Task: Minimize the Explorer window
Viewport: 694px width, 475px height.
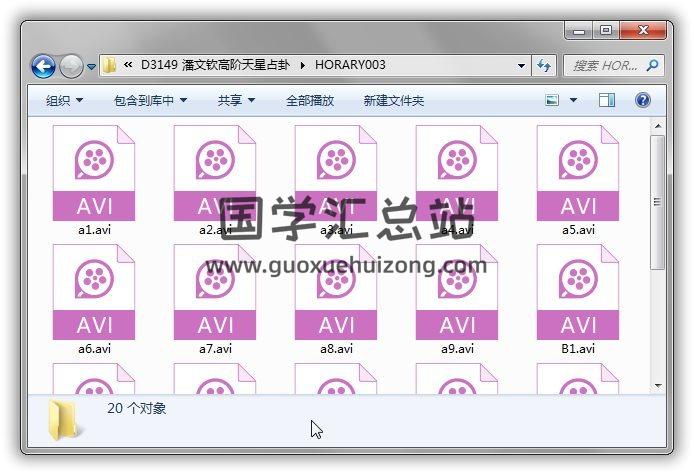Action: pos(579,31)
